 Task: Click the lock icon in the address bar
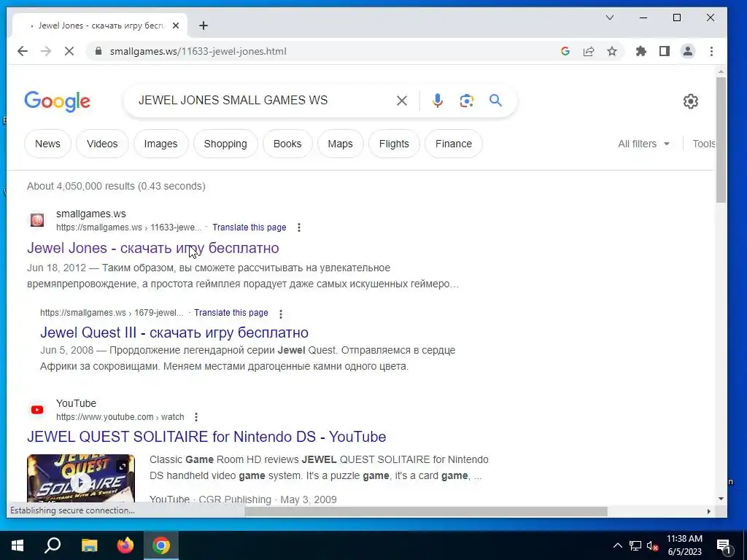coord(98,52)
